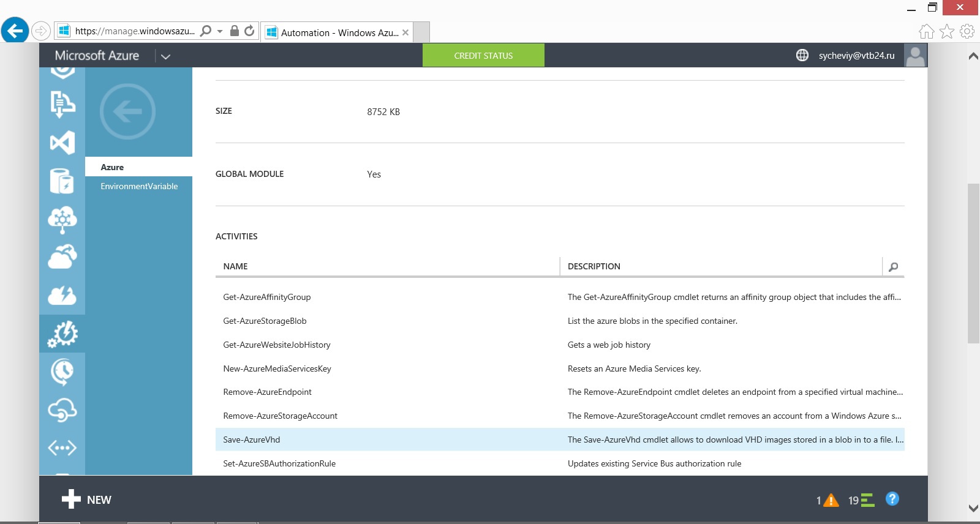Expand the Microsoft Azure header chevron
This screenshot has height=524, width=980.
165,56
